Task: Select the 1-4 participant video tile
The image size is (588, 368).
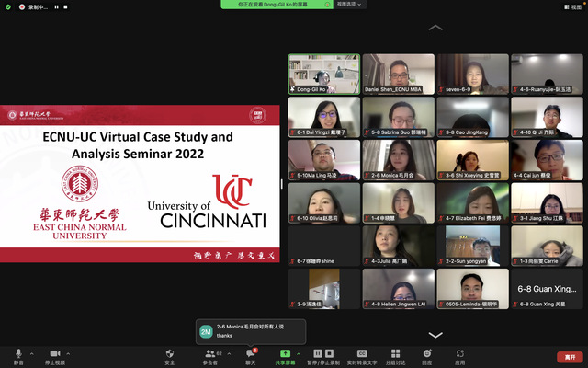Action: pos(398,202)
